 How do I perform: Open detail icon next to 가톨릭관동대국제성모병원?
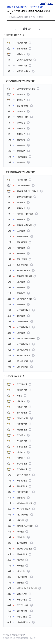(40, 588)
